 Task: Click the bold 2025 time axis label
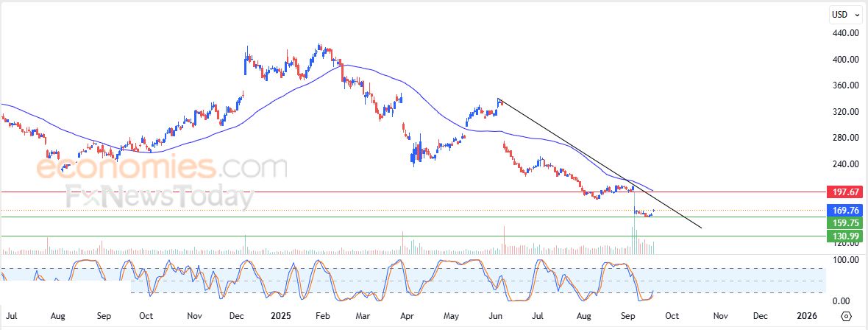tap(281, 316)
